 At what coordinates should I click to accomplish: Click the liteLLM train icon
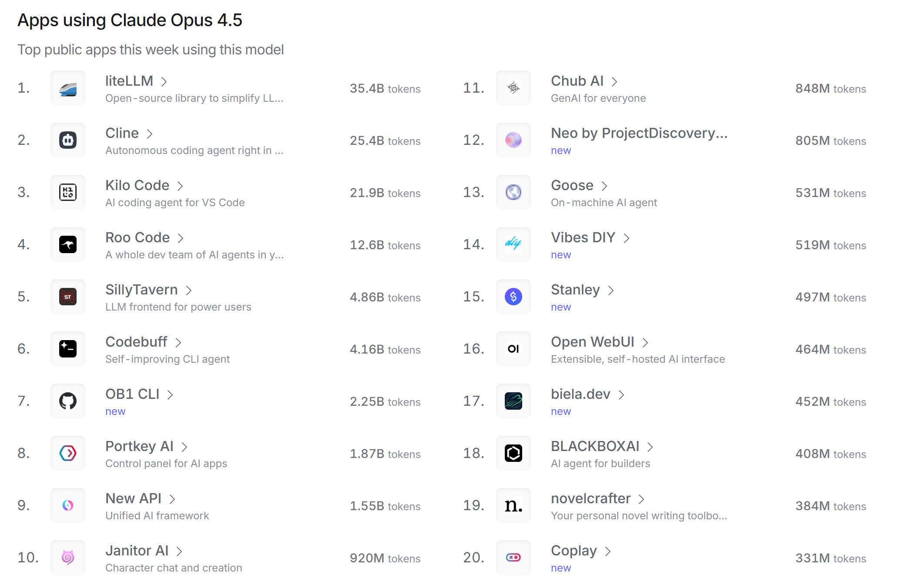tap(68, 88)
